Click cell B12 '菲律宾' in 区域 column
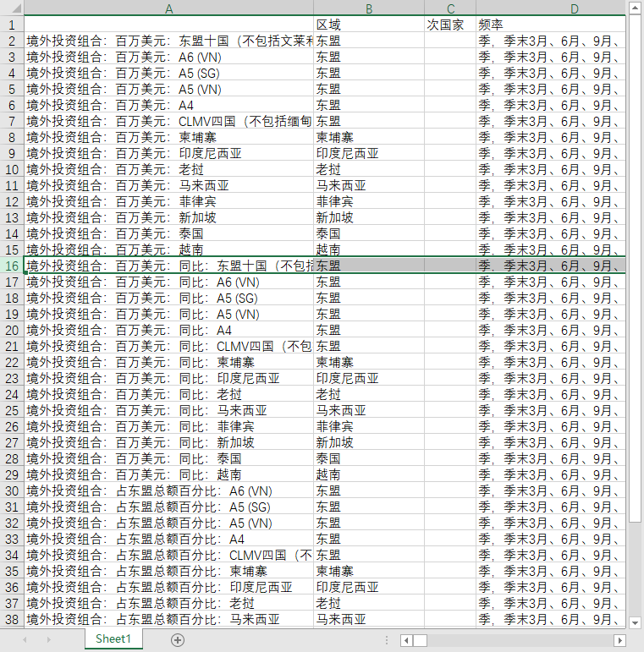Viewport: 644px width, 652px height. [369, 201]
